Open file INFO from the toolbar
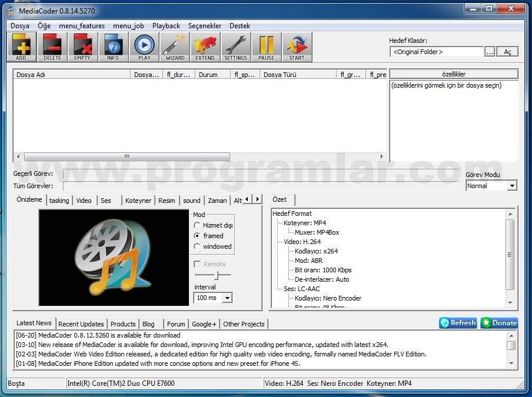The image size is (532, 397). (x=113, y=47)
